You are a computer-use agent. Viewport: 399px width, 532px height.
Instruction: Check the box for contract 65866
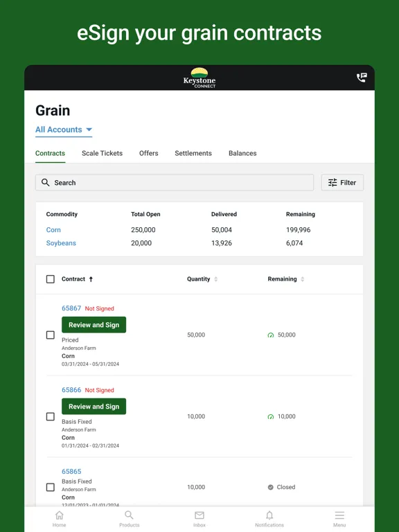(50, 416)
